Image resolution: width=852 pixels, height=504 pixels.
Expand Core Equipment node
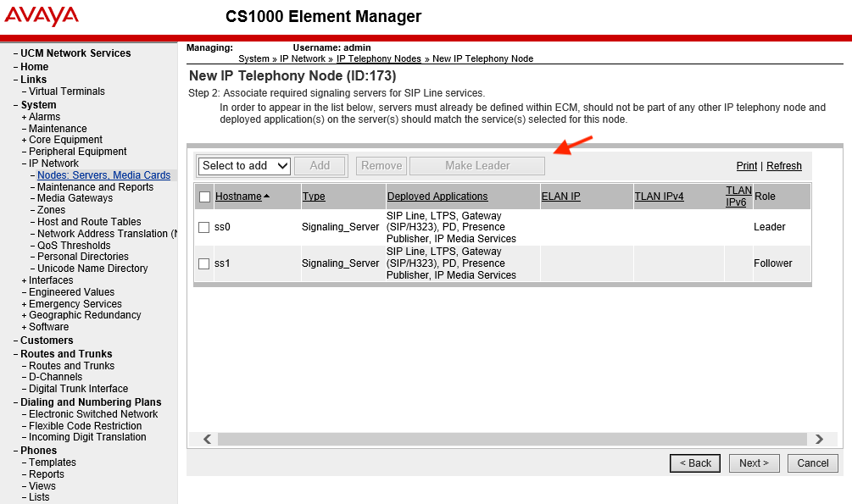coord(24,140)
